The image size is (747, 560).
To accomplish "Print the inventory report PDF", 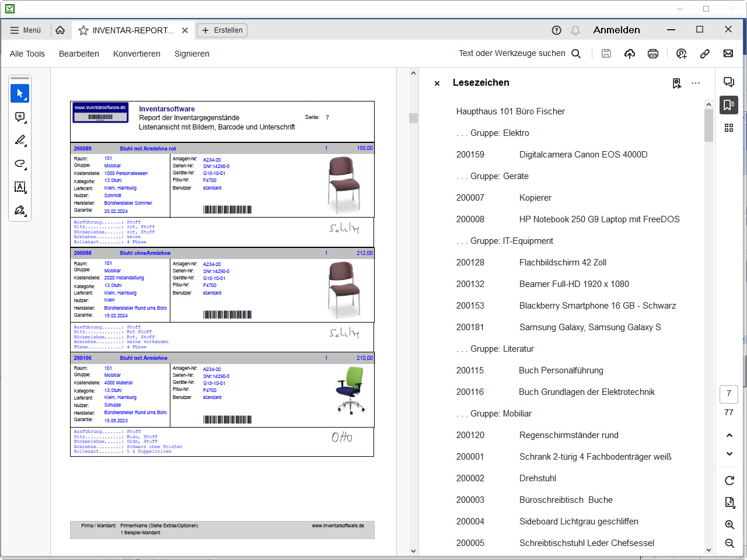I will (652, 53).
